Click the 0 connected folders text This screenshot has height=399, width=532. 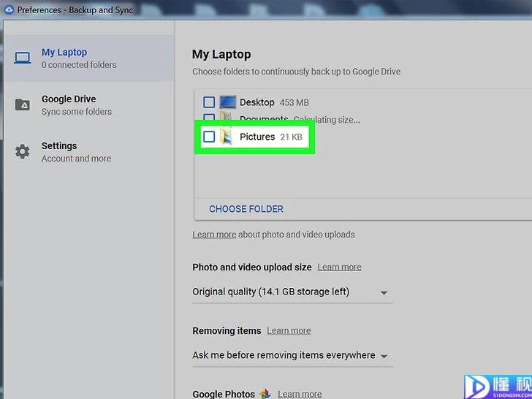pos(79,65)
